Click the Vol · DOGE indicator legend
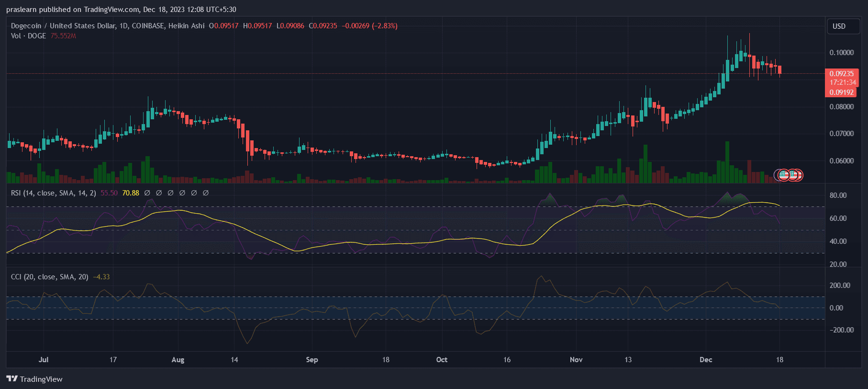This screenshot has width=868, height=389. coord(28,36)
